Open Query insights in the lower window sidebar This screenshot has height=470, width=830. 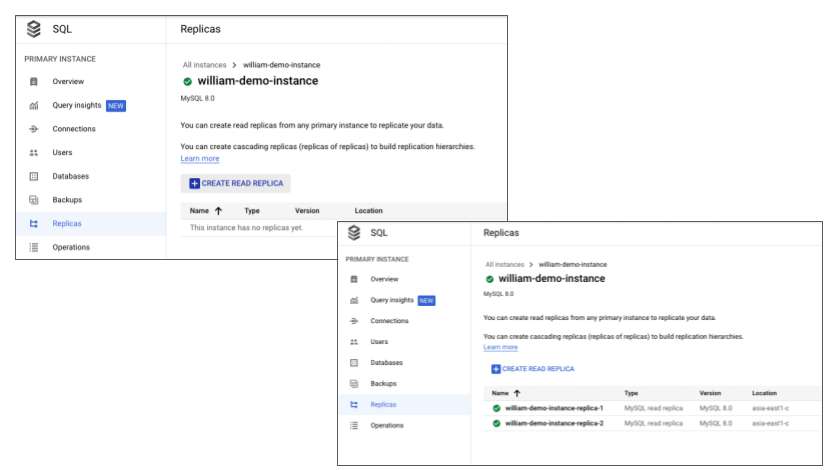(x=392, y=300)
